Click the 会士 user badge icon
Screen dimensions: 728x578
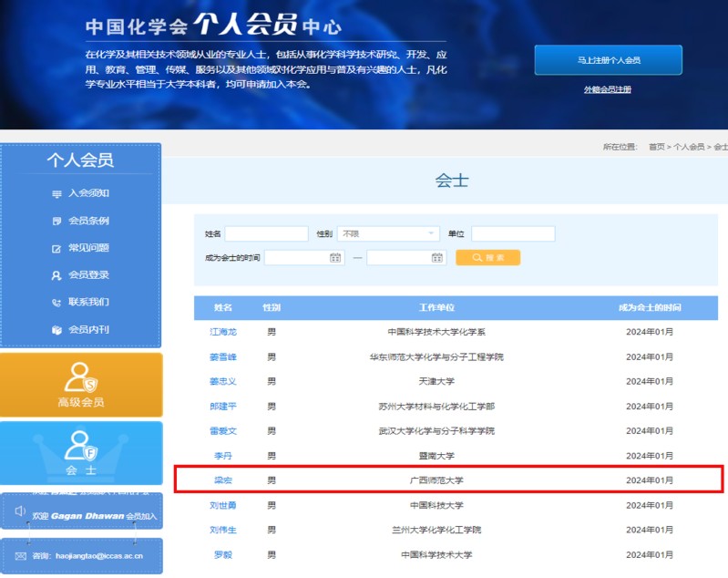(81, 446)
